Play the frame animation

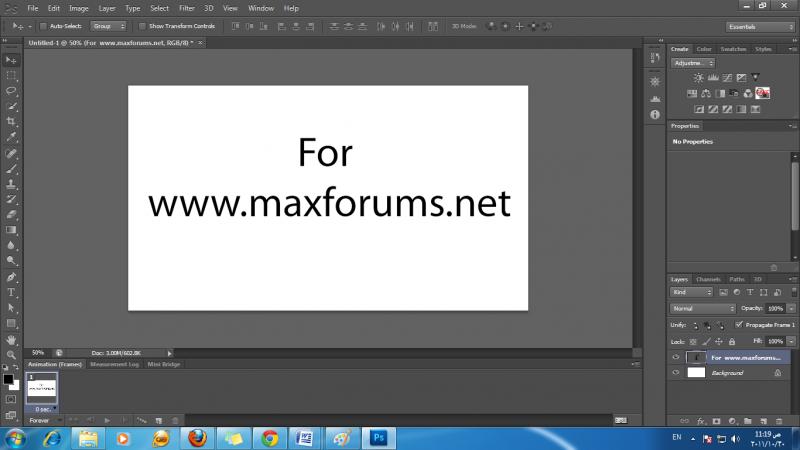[107, 420]
